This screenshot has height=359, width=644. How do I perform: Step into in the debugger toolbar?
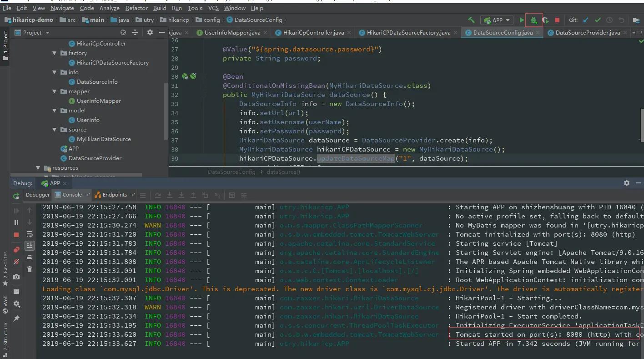[x=170, y=195]
